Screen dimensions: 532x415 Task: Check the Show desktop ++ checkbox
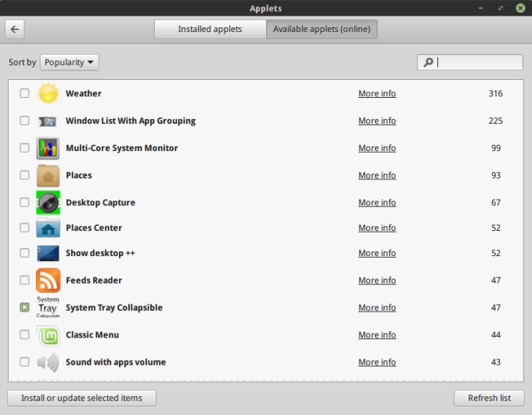[x=24, y=253]
